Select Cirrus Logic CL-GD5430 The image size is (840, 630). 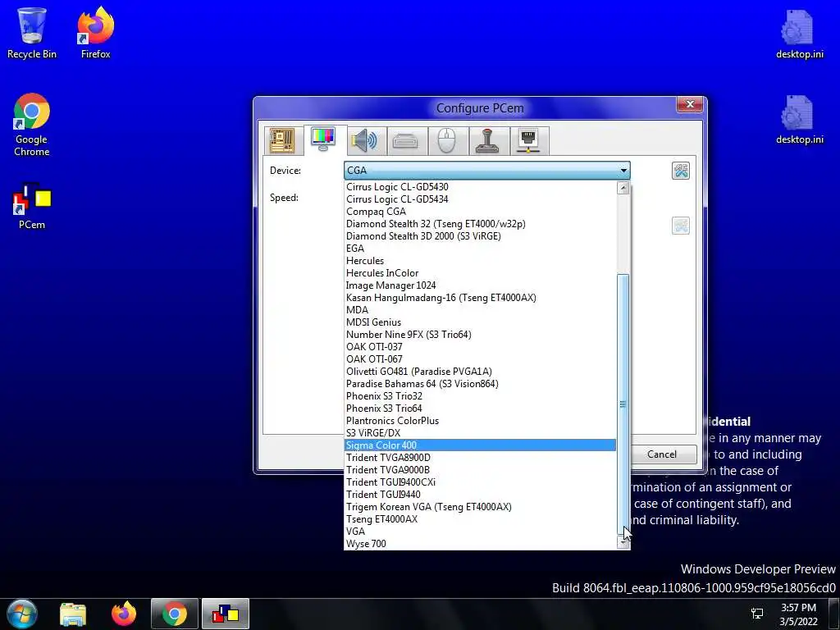(480, 187)
